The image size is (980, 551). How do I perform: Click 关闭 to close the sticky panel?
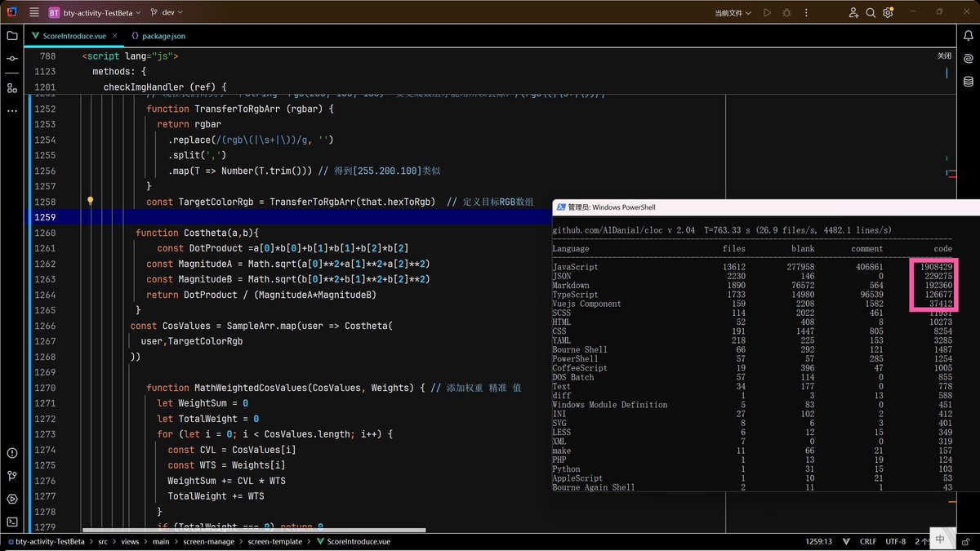944,56
